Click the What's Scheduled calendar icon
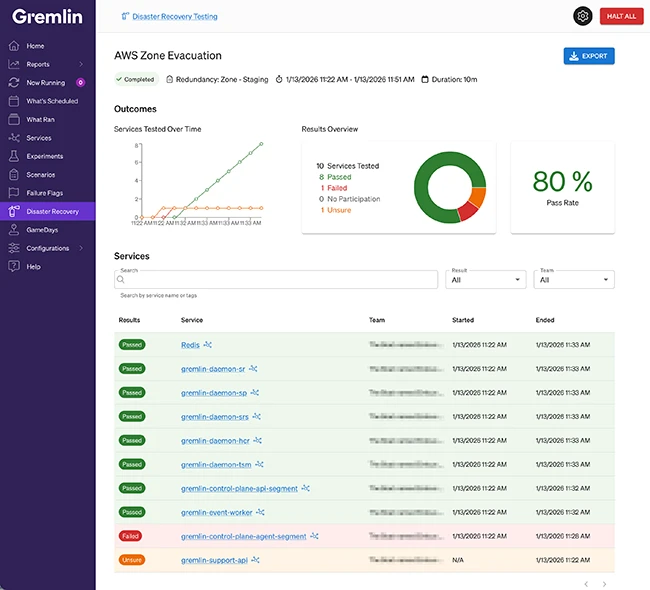 [x=14, y=101]
